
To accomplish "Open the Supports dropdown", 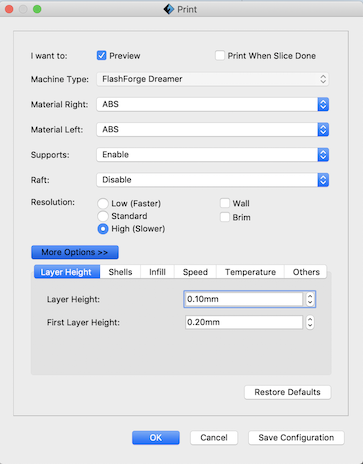I will tap(213, 155).
